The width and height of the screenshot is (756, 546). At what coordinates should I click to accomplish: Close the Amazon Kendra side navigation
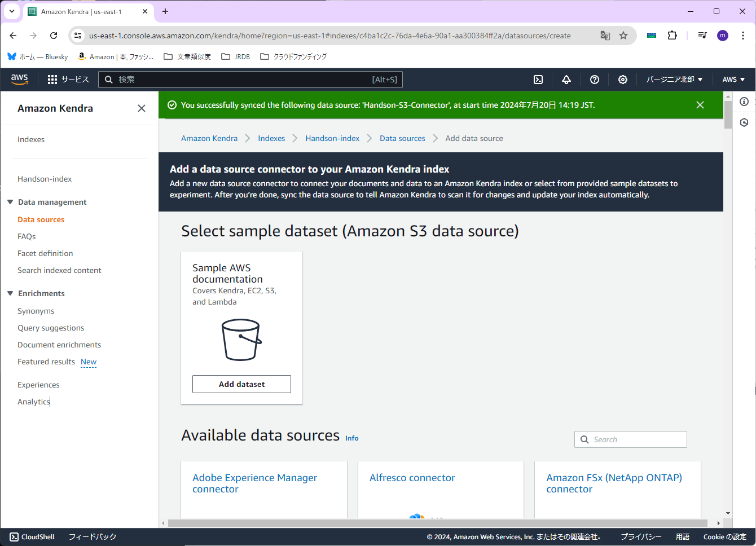142,108
